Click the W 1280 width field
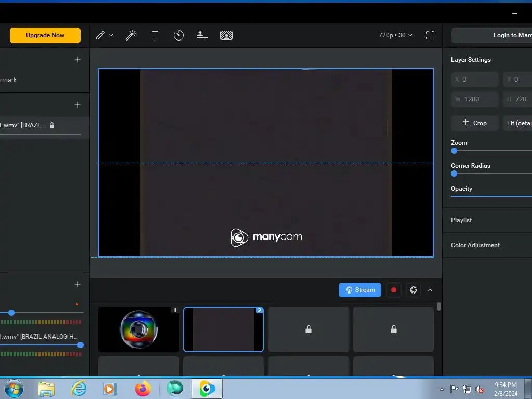The width and height of the screenshot is (532, 399). click(475, 99)
